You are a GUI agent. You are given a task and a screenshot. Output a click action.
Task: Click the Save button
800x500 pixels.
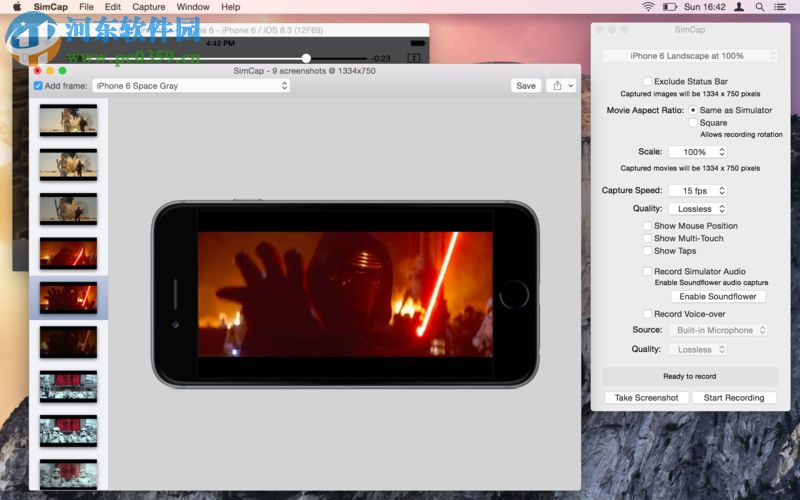pos(526,86)
